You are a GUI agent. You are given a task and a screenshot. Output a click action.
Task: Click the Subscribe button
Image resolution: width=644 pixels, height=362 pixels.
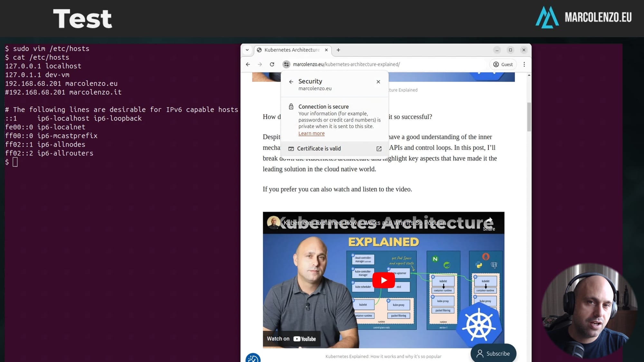click(x=493, y=354)
